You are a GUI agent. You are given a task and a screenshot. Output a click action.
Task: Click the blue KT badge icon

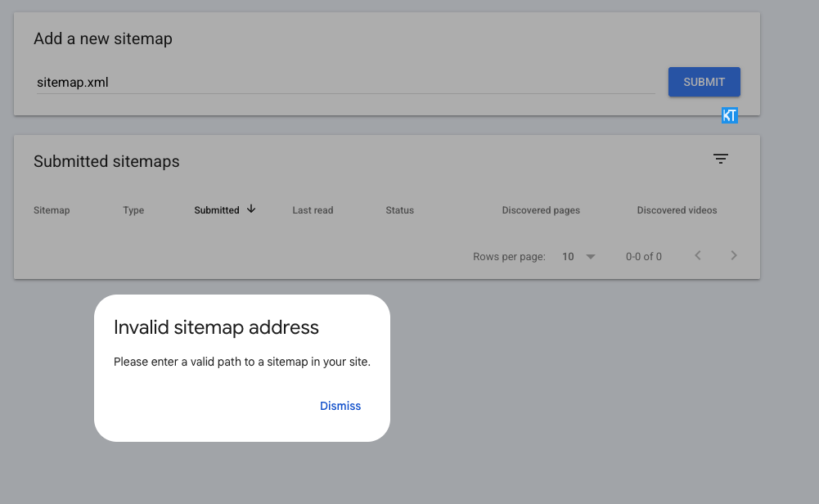[x=730, y=115]
